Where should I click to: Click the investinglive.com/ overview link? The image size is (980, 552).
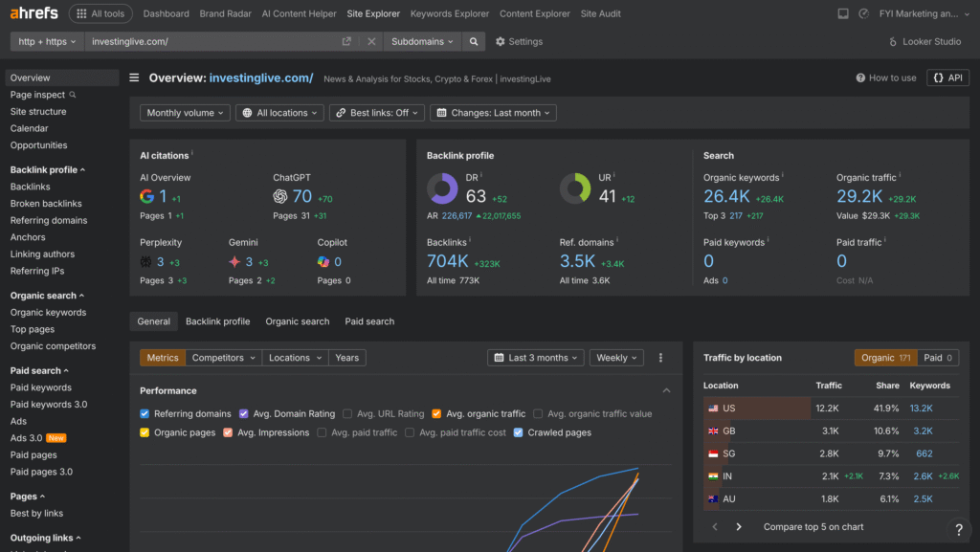point(261,78)
